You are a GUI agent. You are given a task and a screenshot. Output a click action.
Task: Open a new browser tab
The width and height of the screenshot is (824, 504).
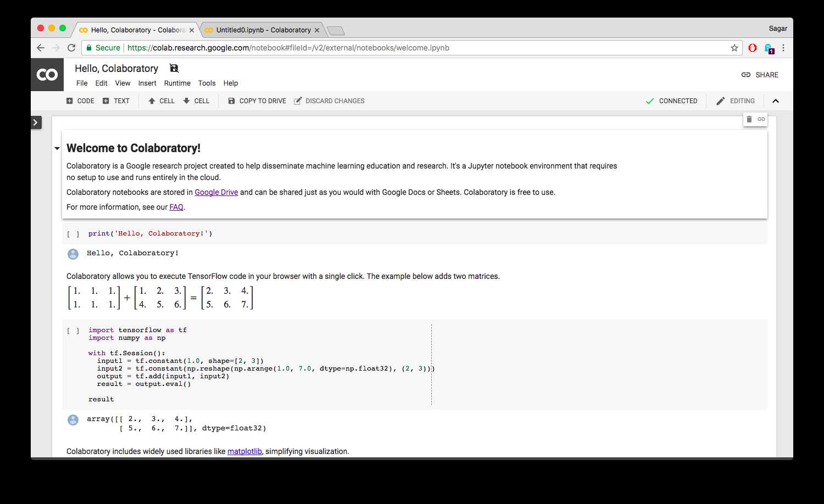point(336,30)
